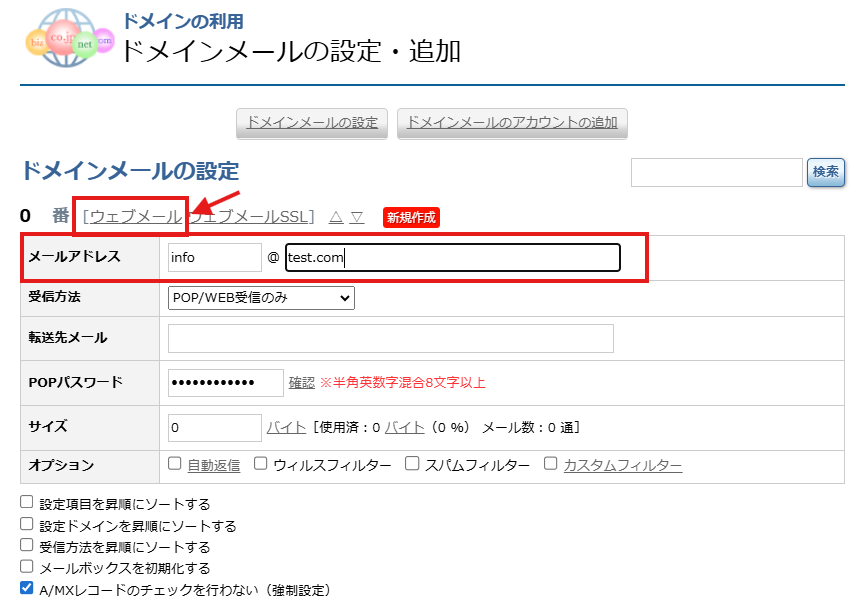The image size is (866, 604).
Task: Enable the スパムフィルター checkbox
Action: [x=412, y=464]
